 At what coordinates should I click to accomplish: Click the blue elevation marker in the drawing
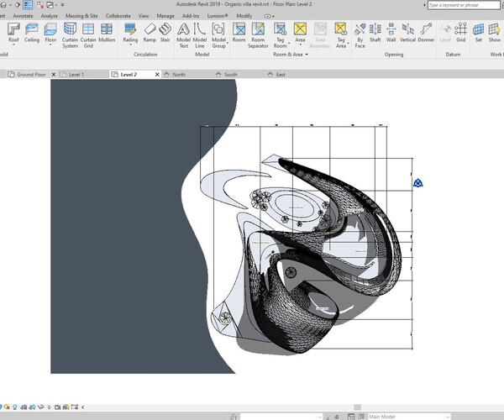[x=417, y=182]
